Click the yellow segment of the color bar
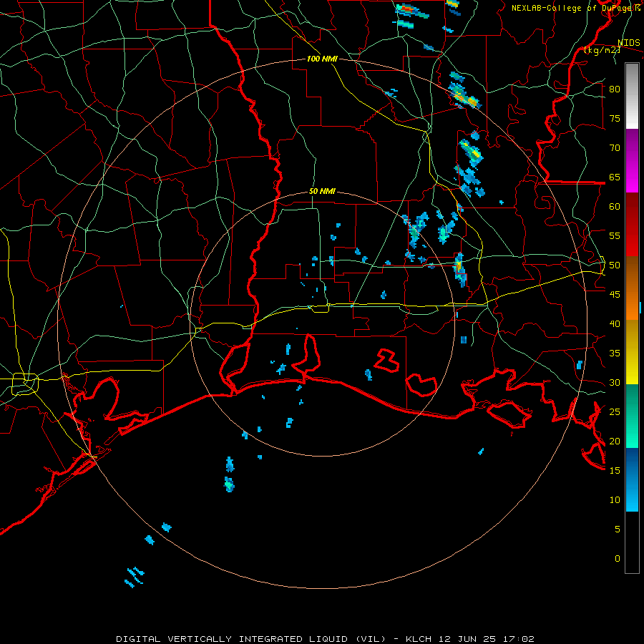The height and width of the screenshot is (644, 644). (x=632, y=352)
